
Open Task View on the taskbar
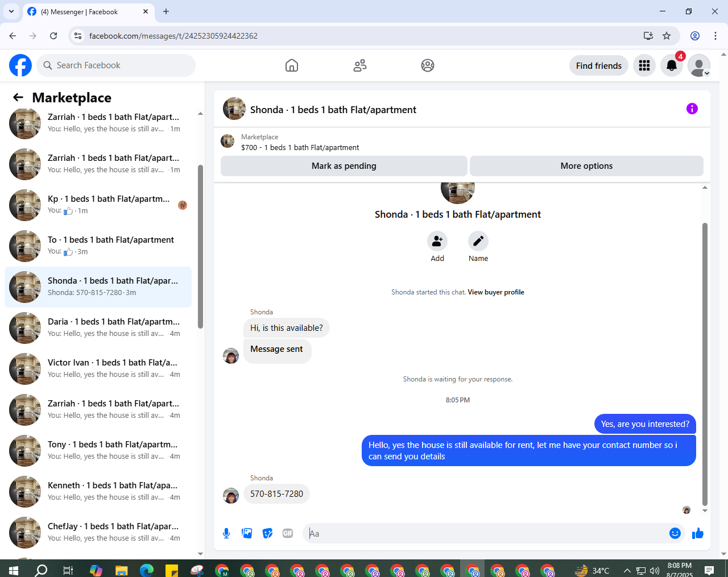pos(68,570)
